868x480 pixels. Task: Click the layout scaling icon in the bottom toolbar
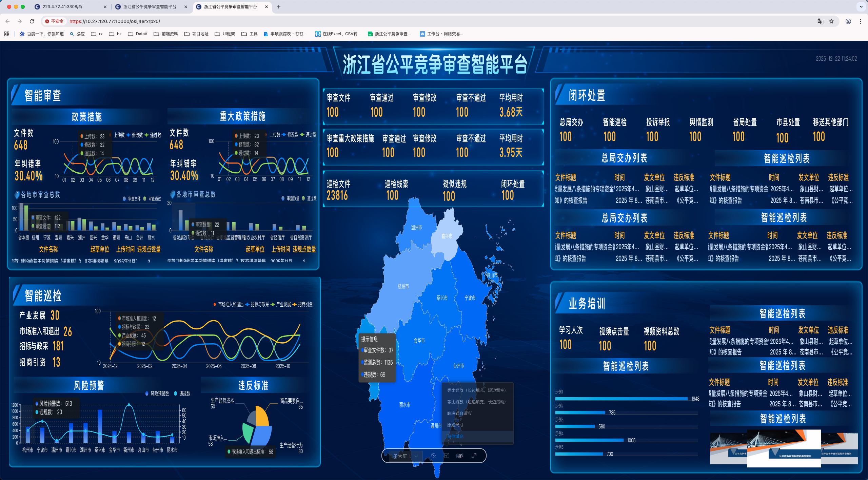447,456
